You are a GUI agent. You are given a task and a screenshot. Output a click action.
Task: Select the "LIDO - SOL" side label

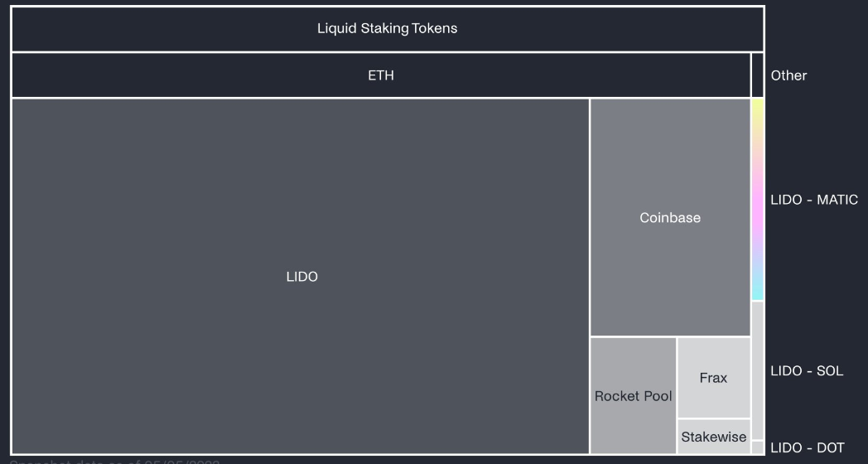[x=807, y=370]
